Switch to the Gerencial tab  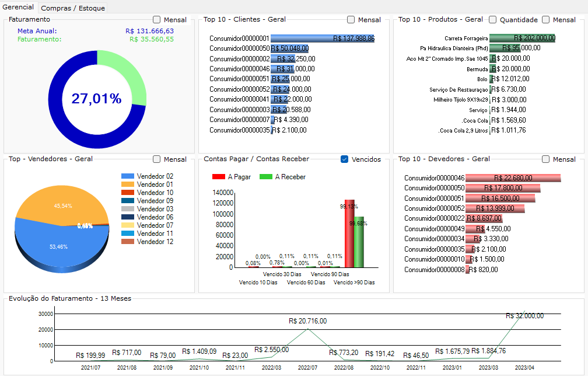tap(18, 7)
